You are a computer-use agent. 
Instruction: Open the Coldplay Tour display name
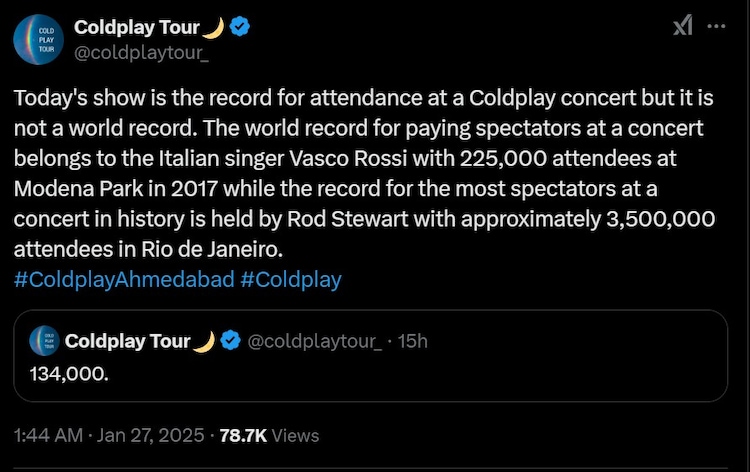pyautogui.click(x=138, y=27)
